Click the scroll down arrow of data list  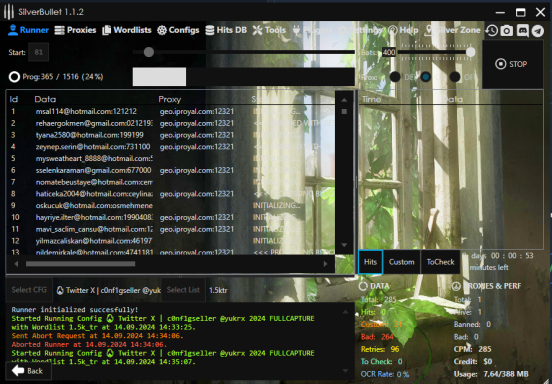click(x=344, y=245)
